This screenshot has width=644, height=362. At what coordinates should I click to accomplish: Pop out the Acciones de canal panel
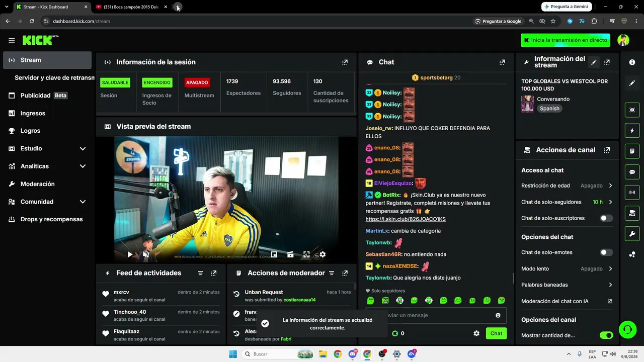point(607,150)
